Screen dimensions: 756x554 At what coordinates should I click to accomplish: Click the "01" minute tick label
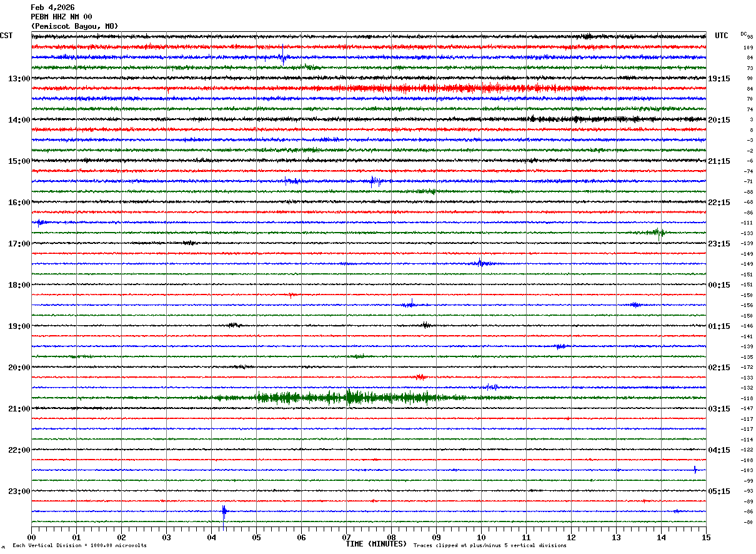[x=76, y=538]
